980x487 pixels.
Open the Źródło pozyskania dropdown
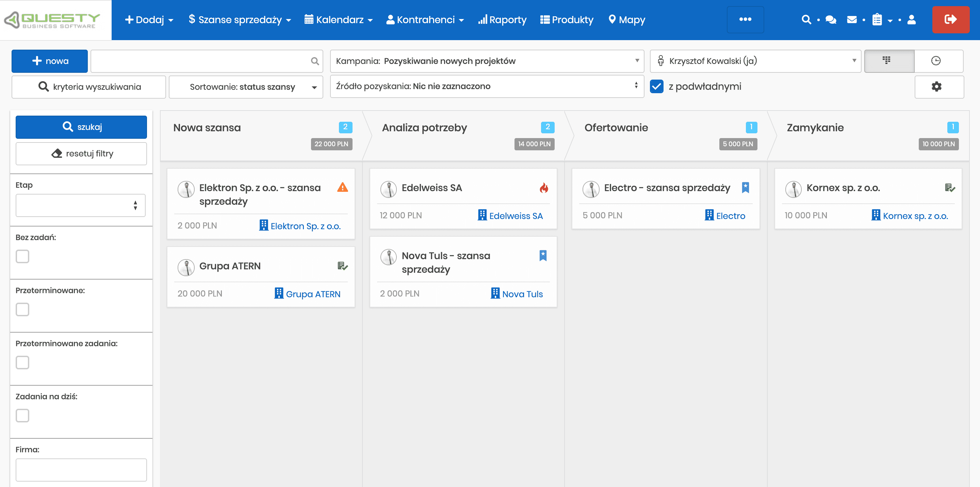[487, 86]
